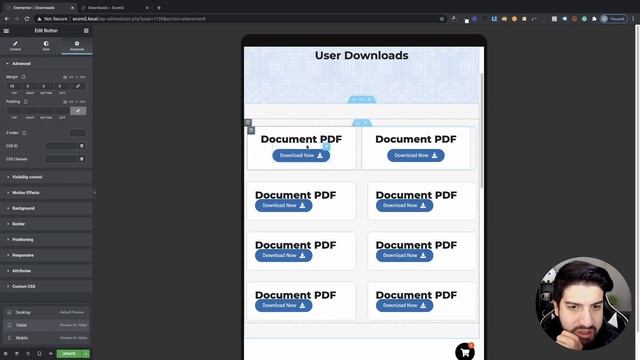Click the button widget edit pencil
Screen dimensions: 640x360
click(x=326, y=147)
